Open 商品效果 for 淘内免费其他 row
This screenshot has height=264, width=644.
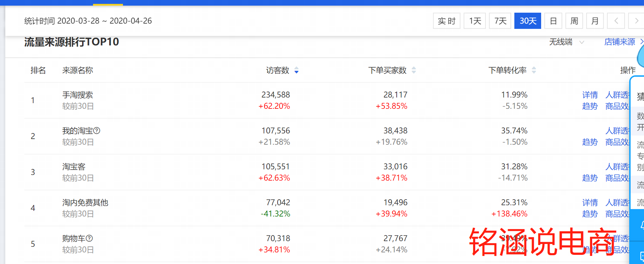[x=617, y=214]
